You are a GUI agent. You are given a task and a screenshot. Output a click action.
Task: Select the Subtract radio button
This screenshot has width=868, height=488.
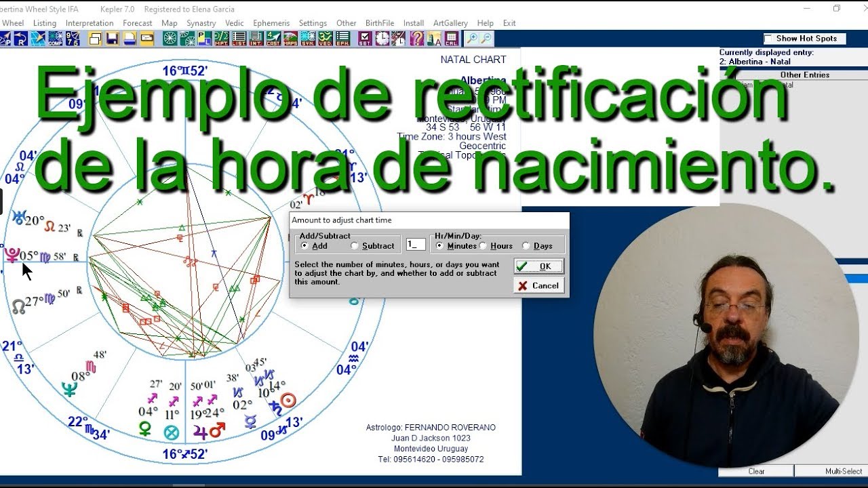[x=354, y=245]
